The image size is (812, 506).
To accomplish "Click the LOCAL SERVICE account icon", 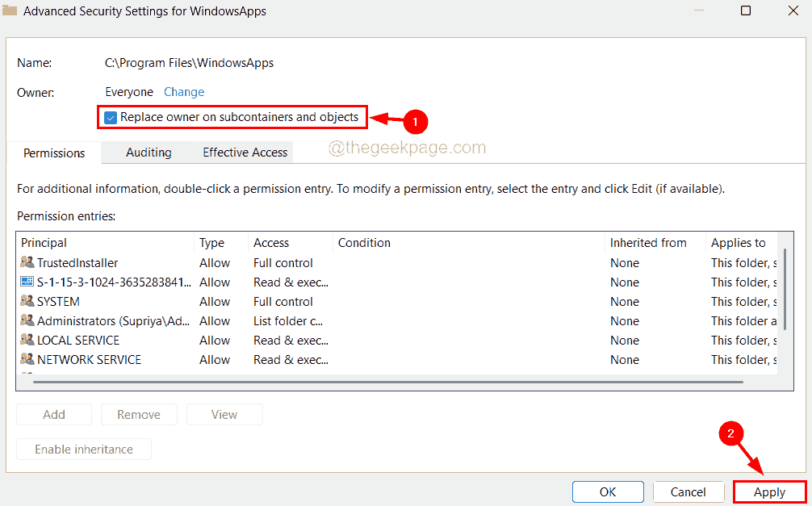I will (x=27, y=340).
